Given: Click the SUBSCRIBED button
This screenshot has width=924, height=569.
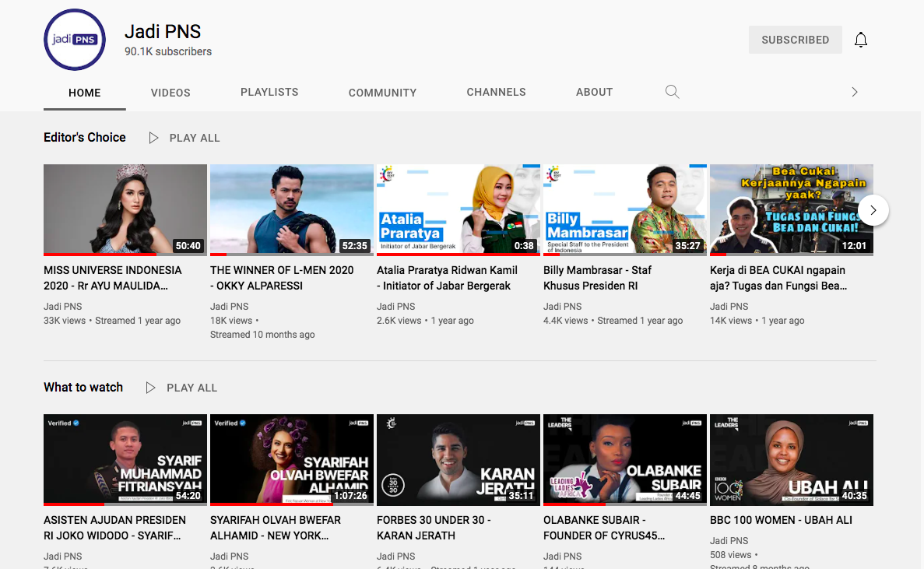Looking at the screenshot, I should pos(795,40).
